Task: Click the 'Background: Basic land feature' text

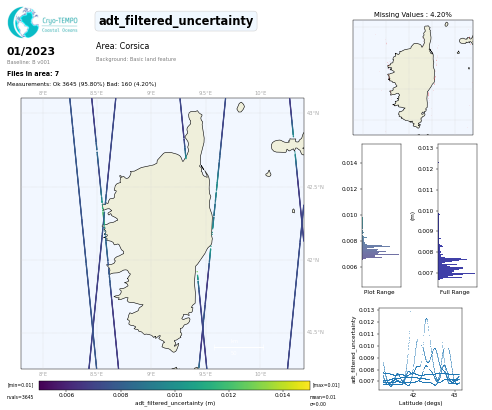Action: [136, 59]
